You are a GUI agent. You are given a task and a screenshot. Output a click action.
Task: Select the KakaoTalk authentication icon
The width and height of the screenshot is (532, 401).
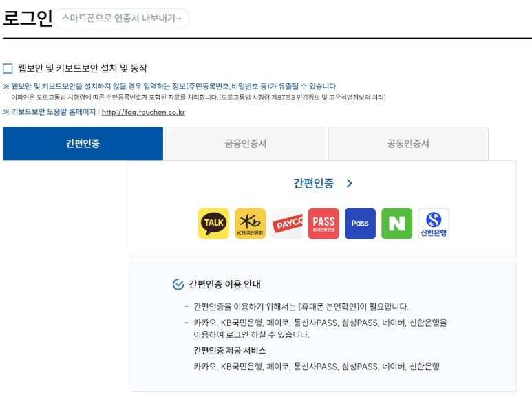(213, 224)
